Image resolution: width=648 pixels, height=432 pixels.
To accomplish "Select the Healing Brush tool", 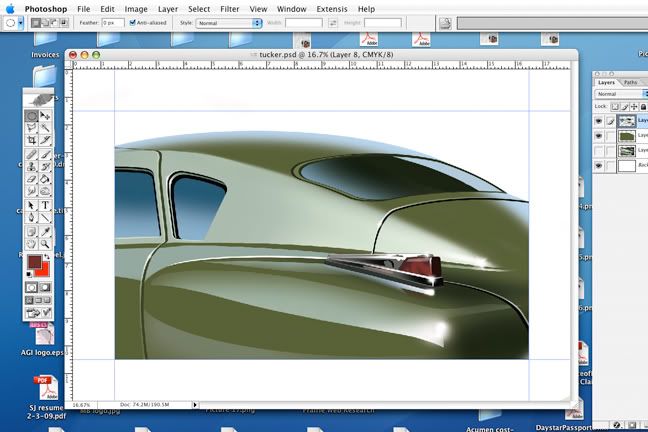I will pos(31,155).
